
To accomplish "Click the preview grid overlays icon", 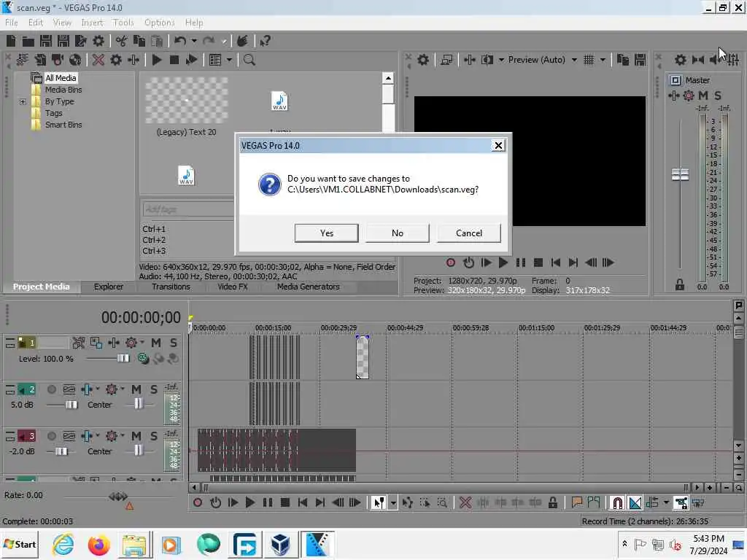I will 589,60.
